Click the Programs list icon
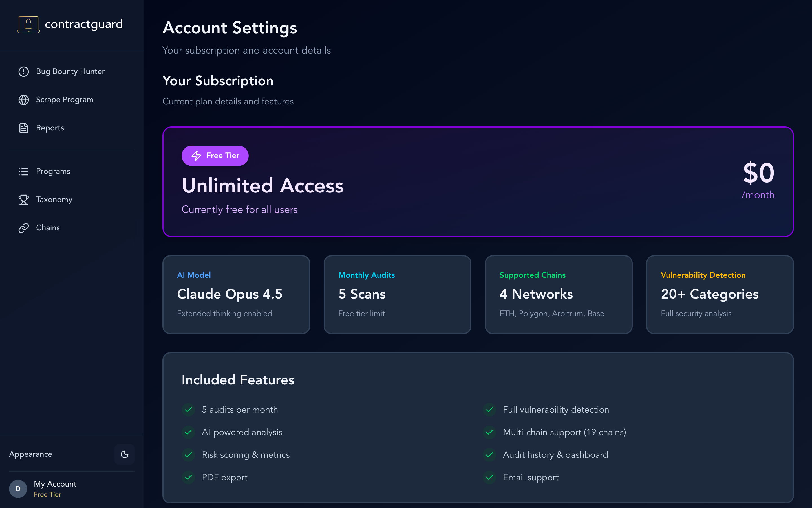The width and height of the screenshot is (812, 508). (23, 171)
